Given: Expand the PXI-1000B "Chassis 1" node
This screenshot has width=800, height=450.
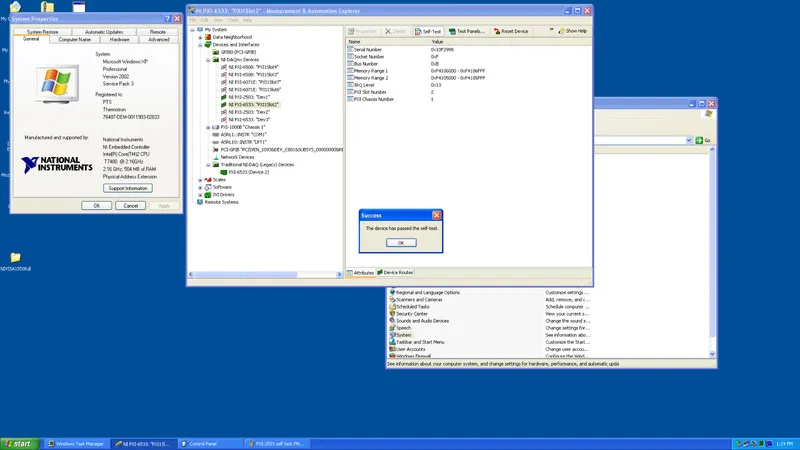Looking at the screenshot, I should click(208, 127).
